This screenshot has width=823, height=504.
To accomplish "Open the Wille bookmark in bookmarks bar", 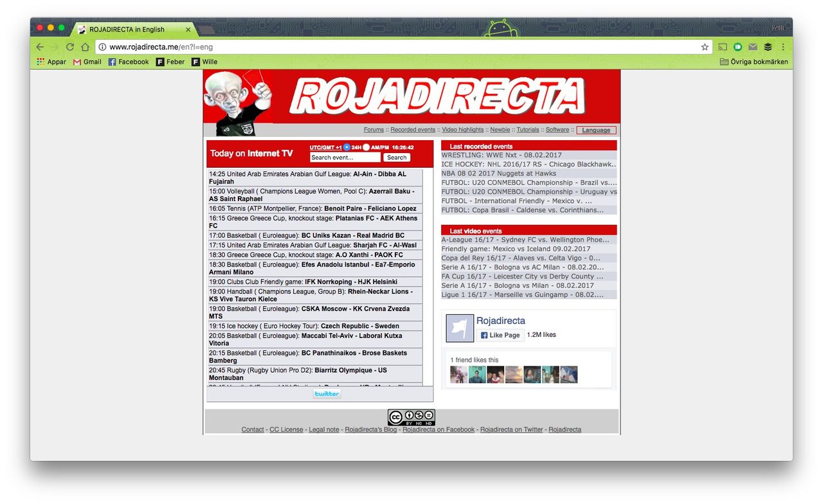I will [204, 62].
